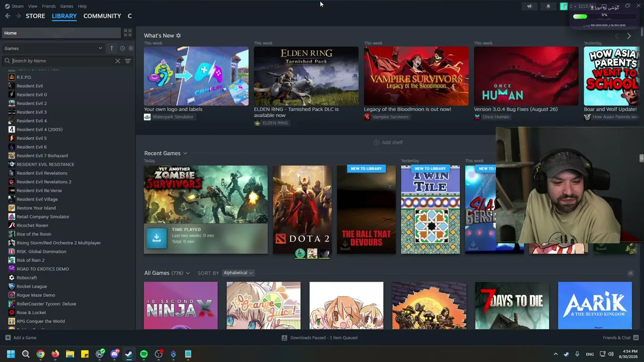Expand the All Games shelf dropdown

point(188,273)
